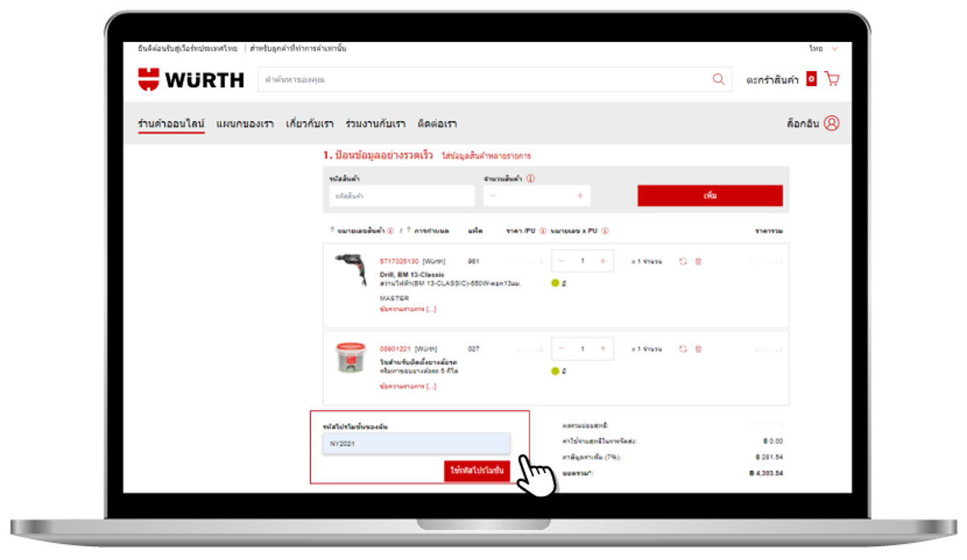Click quantity field of drill row

tap(582, 261)
